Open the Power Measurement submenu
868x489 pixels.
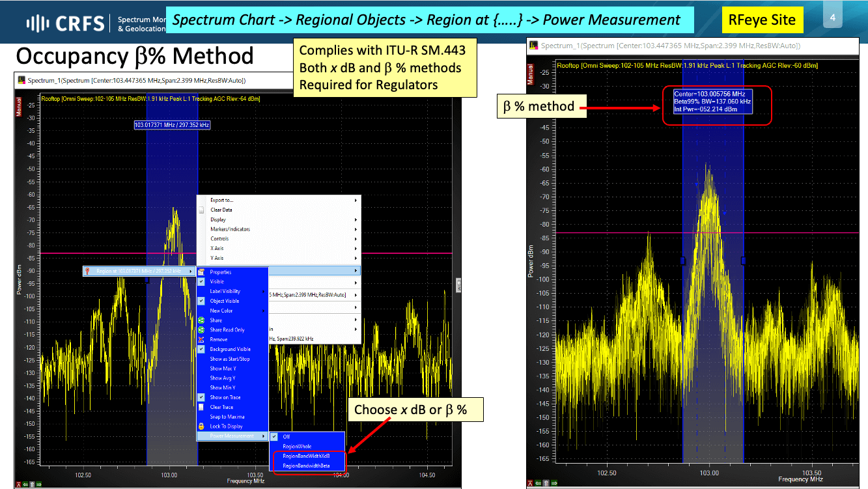(x=232, y=436)
